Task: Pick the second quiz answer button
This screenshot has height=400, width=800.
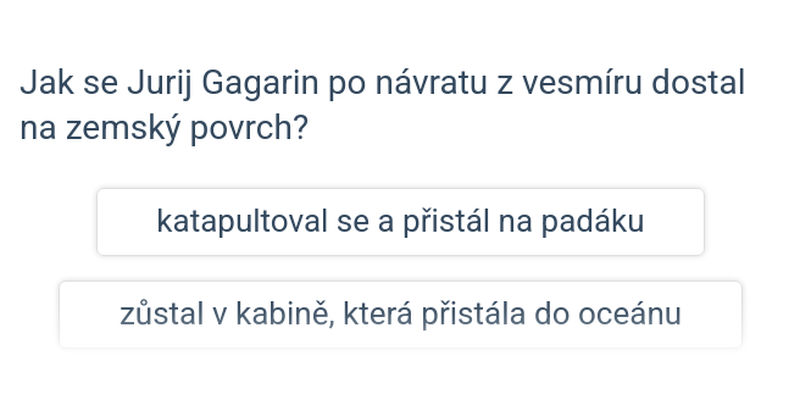Action: pos(401,314)
